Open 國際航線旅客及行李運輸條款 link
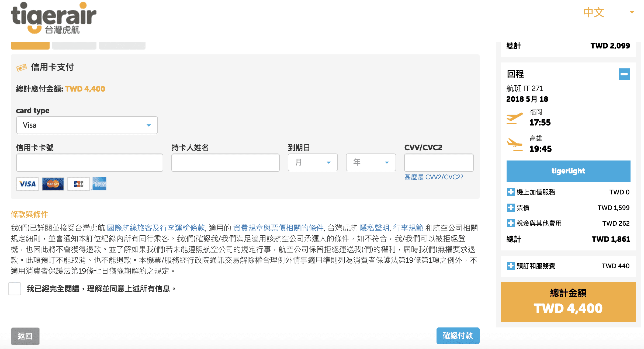This screenshot has width=644, height=349. coord(156,228)
